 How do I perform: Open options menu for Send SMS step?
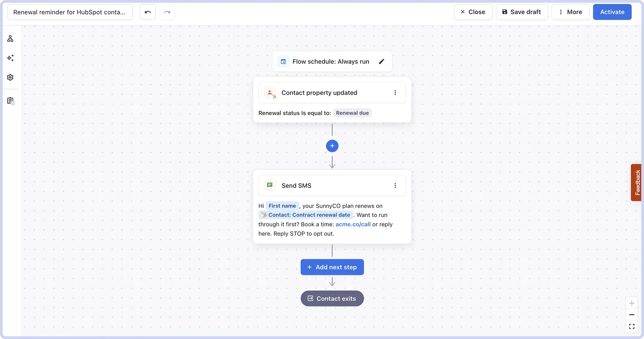pos(395,185)
